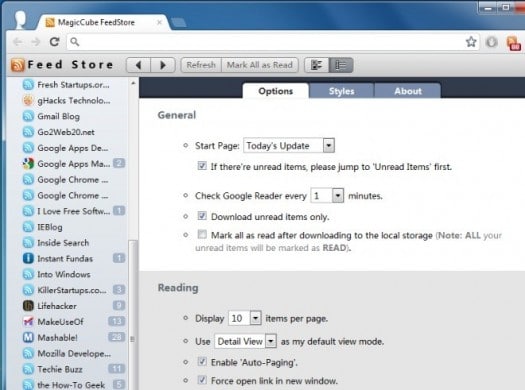The width and height of the screenshot is (525, 390).
Task: Click the browser back arrow
Action: [x=18, y=42]
